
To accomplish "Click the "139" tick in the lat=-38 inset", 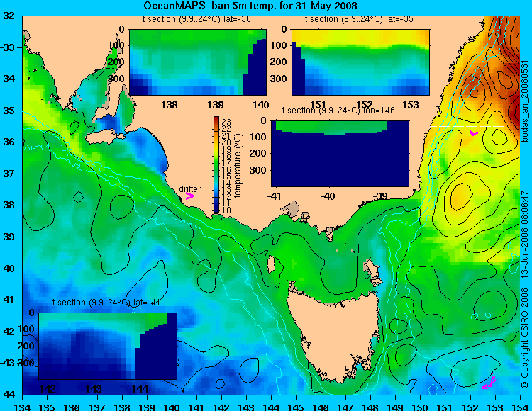I will (216, 104).
